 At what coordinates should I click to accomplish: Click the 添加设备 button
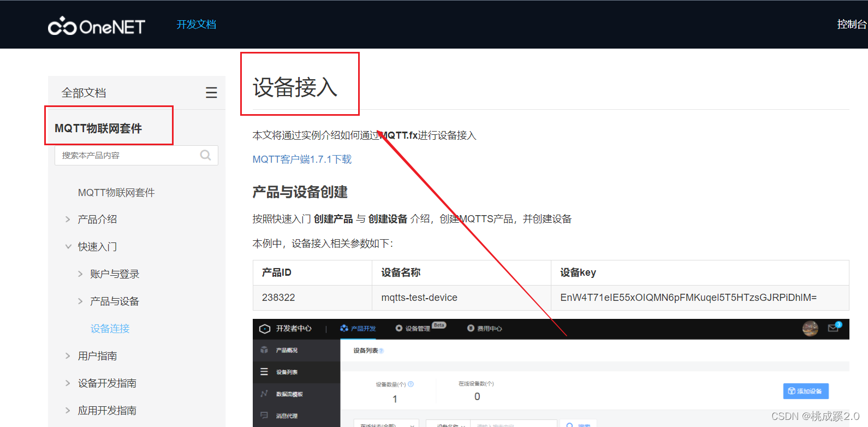pos(806,391)
